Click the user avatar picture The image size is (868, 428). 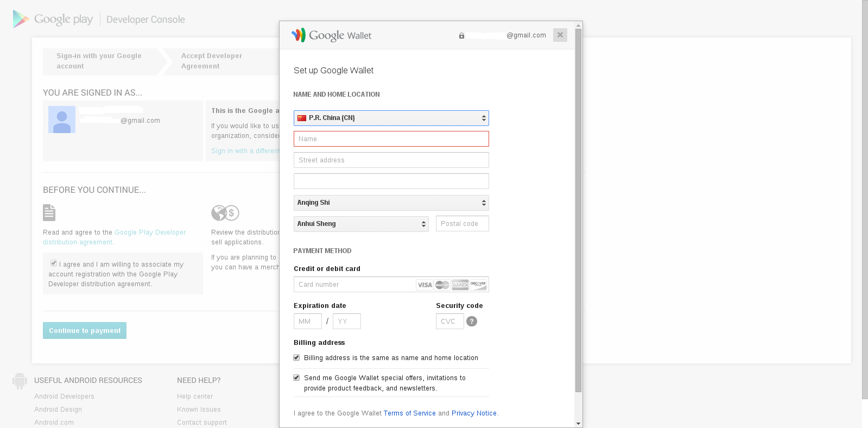(x=62, y=119)
